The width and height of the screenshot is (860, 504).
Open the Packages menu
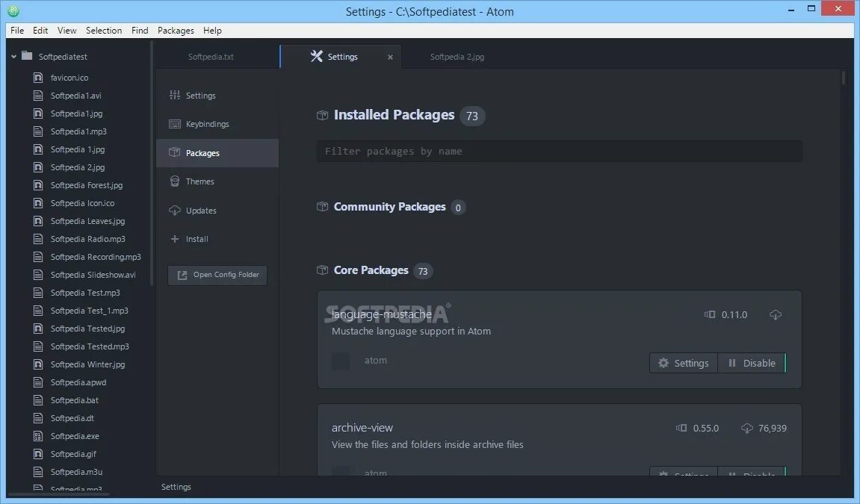pyautogui.click(x=176, y=31)
